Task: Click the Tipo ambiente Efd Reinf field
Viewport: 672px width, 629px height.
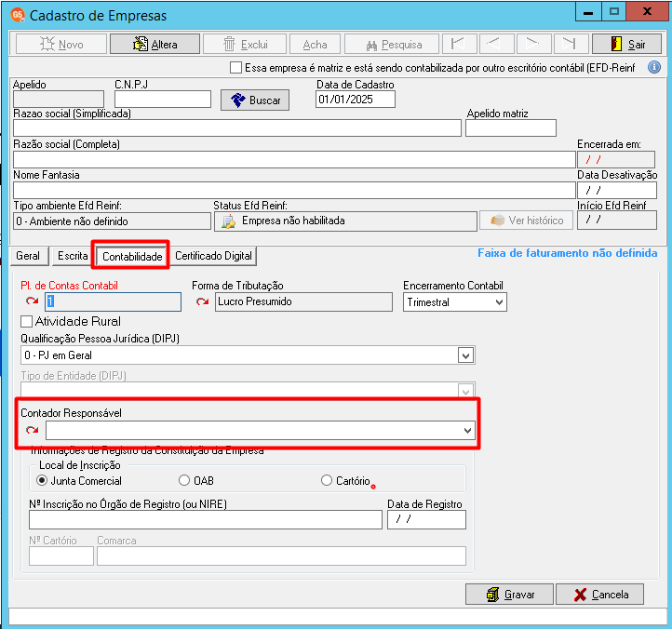Action: (x=112, y=221)
